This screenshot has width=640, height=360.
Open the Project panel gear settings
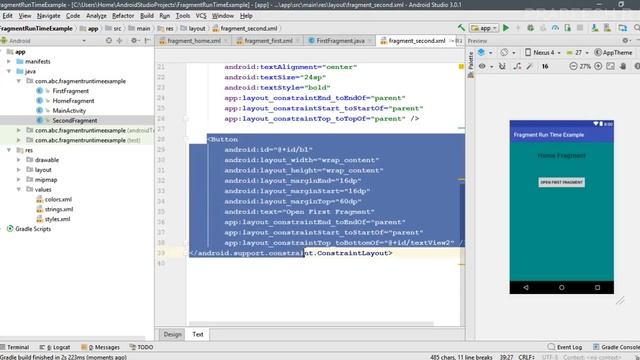click(134, 40)
